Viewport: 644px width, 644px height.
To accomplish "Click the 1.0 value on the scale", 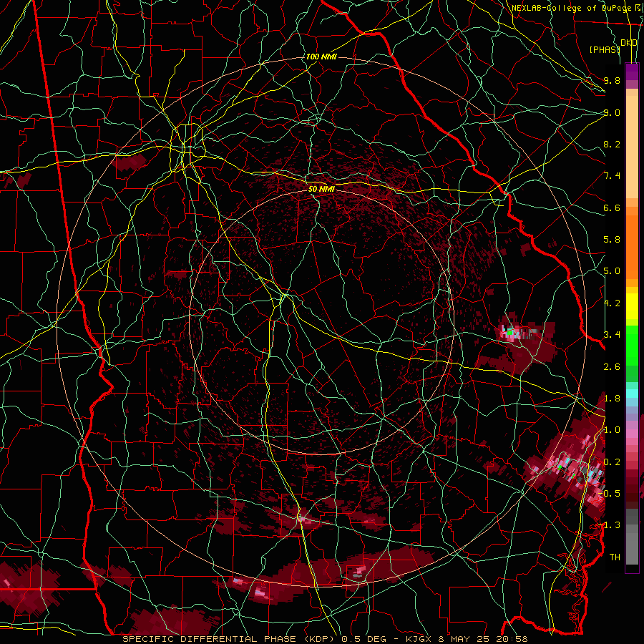I will point(612,430).
